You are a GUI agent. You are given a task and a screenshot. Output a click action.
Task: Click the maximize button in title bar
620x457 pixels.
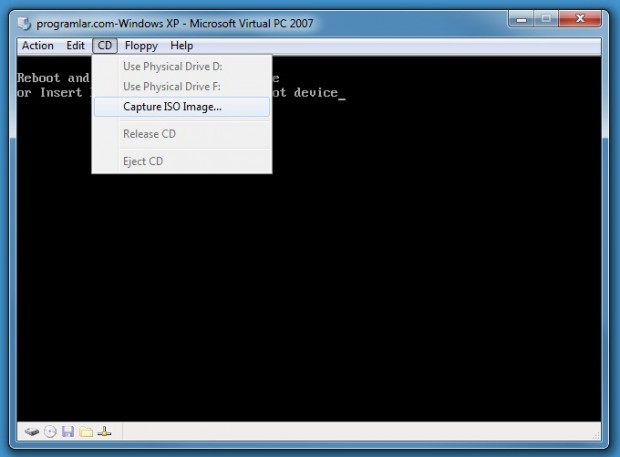(x=546, y=19)
